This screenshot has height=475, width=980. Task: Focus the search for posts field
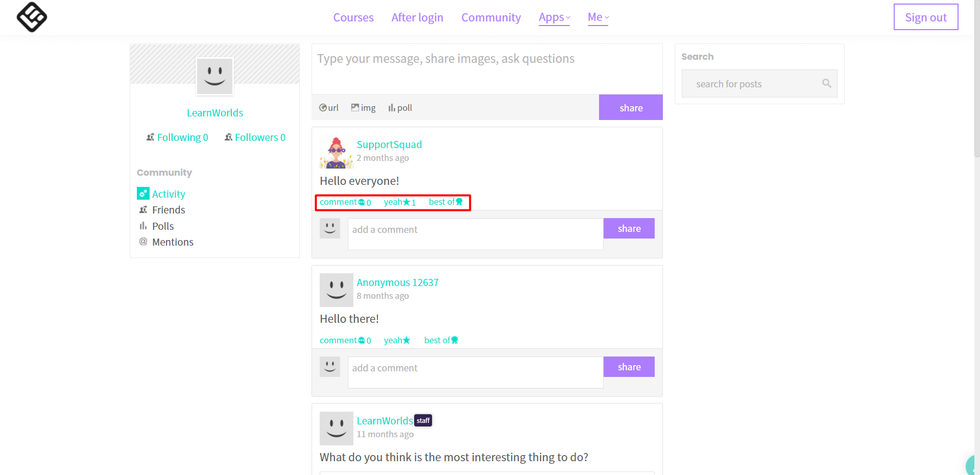pos(759,84)
